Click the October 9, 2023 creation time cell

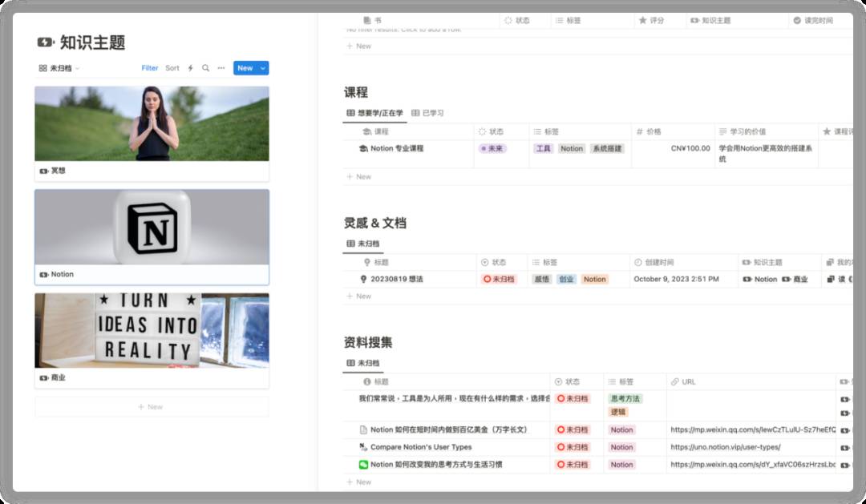[684, 280]
